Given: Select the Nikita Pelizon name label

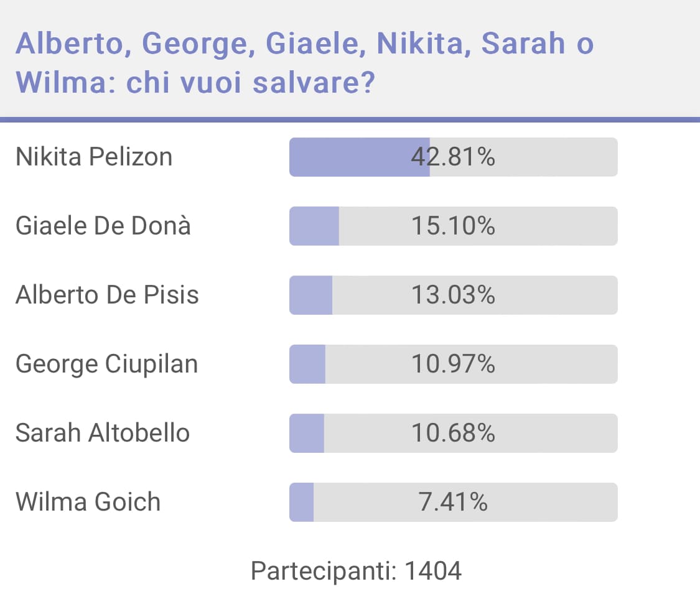Looking at the screenshot, I should tap(94, 157).
